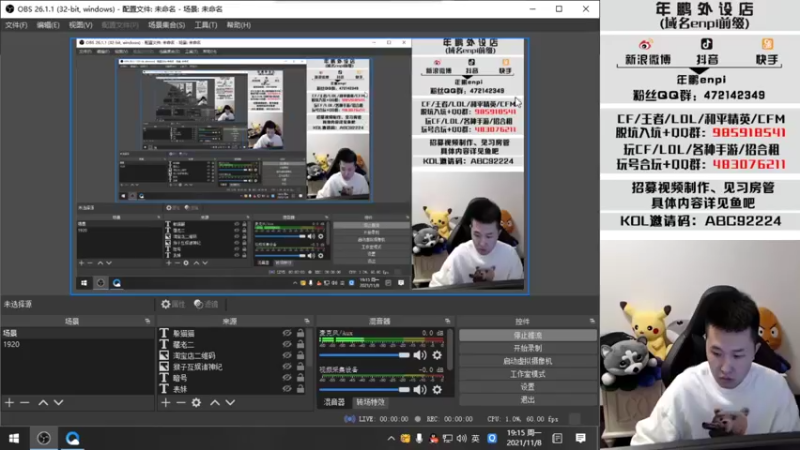Image resolution: width=800 pixels, height=450 pixels.
Task: Click the 退出 button
Action: (x=528, y=399)
